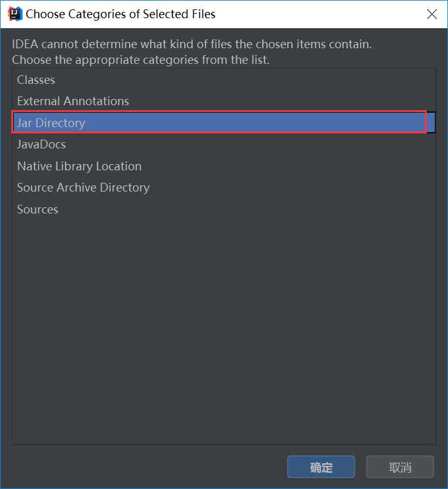Click blank title bar space left of X
The width and height of the screenshot is (448, 489).
point(318,14)
